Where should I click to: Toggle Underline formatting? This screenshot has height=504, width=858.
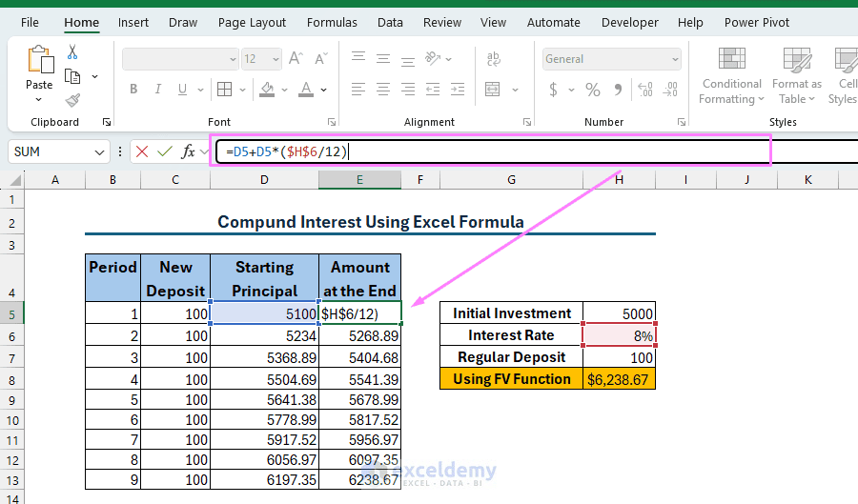coord(182,90)
